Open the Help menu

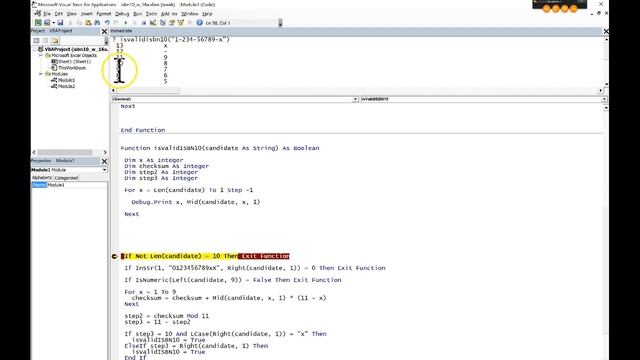pyautogui.click(x=207, y=14)
